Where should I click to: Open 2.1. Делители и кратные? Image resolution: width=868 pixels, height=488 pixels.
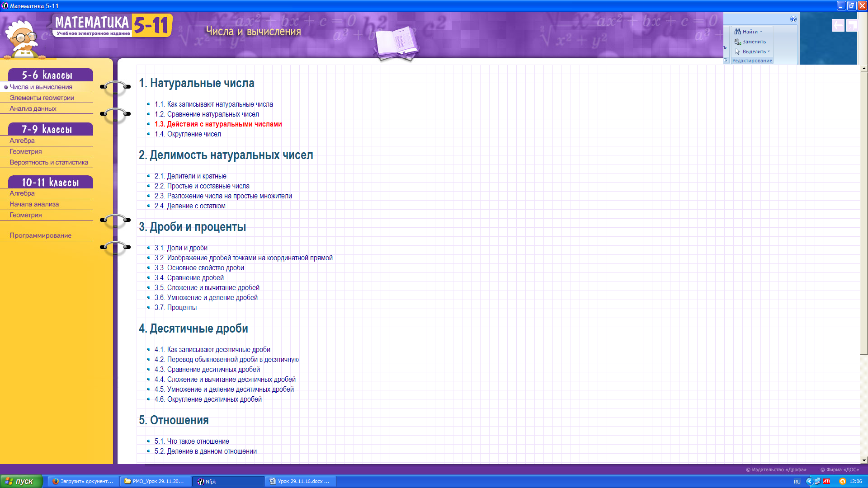click(x=190, y=176)
